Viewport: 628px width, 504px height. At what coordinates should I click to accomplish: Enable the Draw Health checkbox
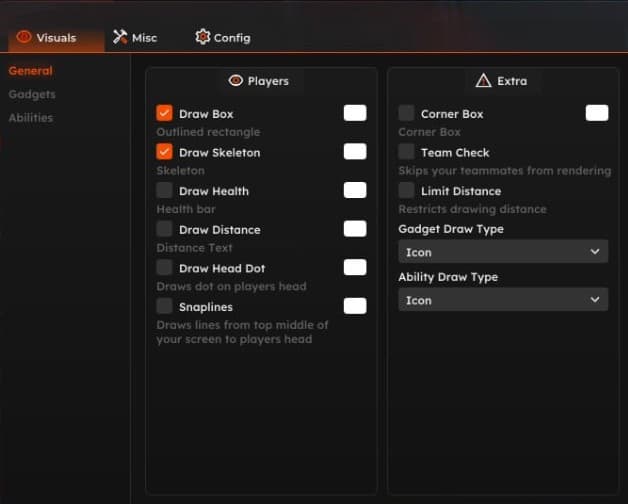(x=165, y=190)
